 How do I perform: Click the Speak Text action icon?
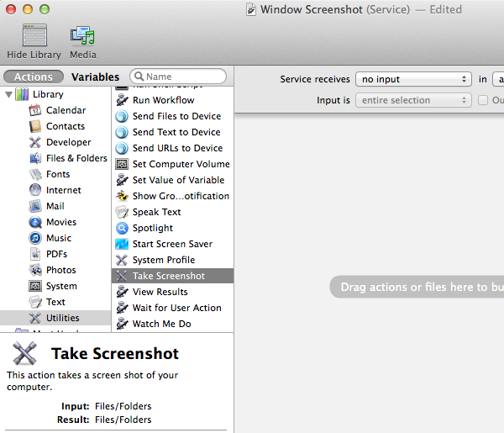pos(122,212)
